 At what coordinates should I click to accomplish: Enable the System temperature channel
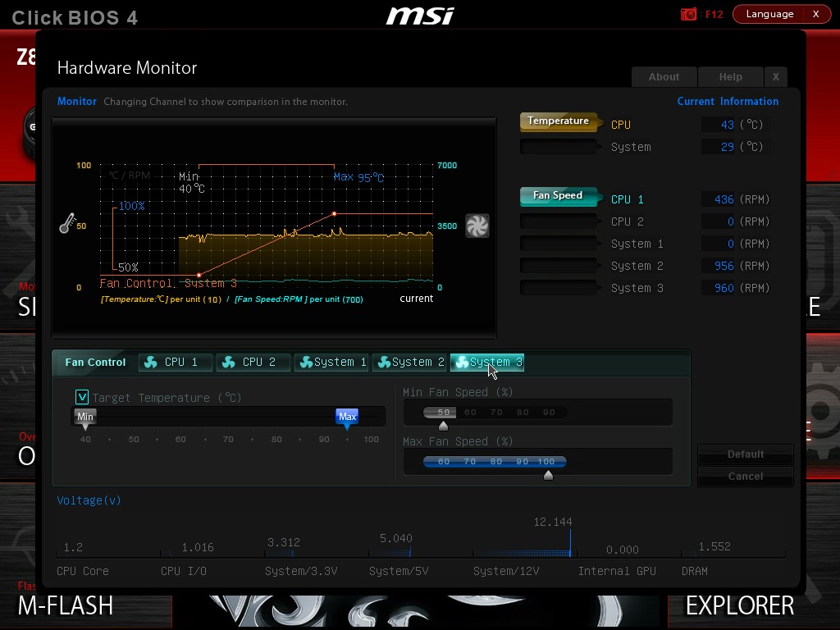coord(559,146)
